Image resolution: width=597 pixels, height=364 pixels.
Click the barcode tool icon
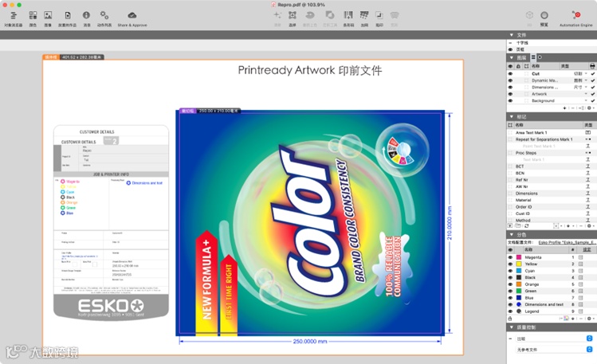click(x=348, y=15)
